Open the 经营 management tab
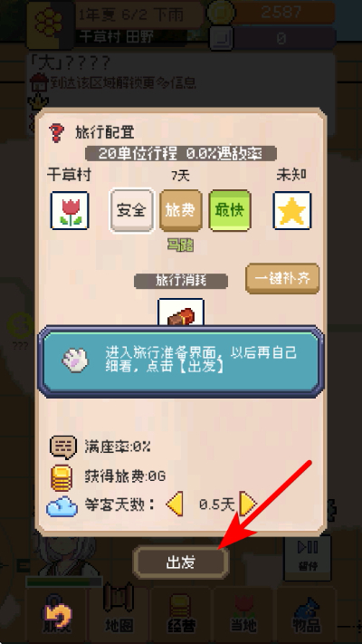The image size is (362, 644). 180,614
